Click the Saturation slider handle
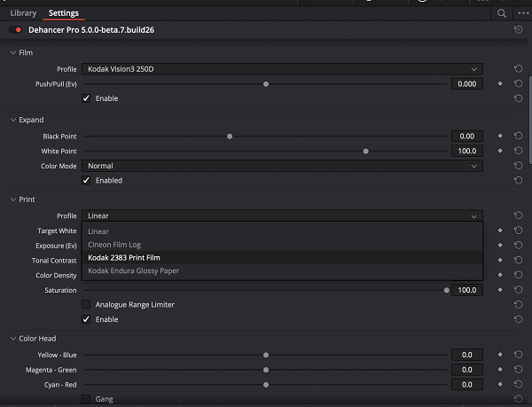The width and height of the screenshot is (532, 407). click(447, 290)
